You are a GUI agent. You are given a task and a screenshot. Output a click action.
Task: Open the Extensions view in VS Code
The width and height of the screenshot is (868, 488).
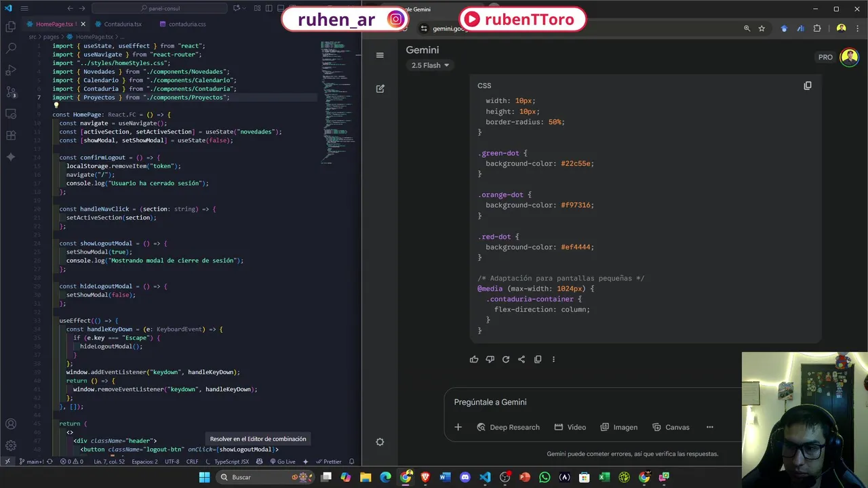click(11, 136)
